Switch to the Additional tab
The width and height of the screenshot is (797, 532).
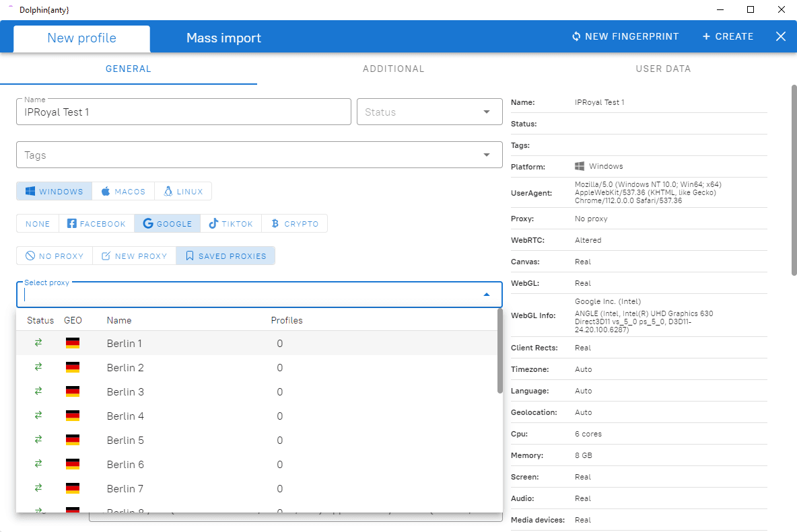point(393,69)
